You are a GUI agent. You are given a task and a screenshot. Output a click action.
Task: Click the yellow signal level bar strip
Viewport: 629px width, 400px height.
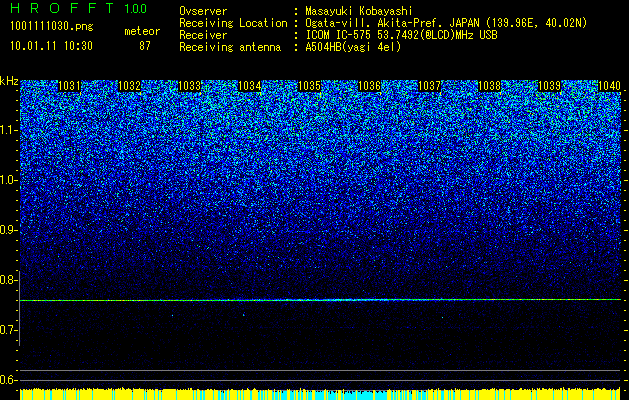click(x=320, y=394)
